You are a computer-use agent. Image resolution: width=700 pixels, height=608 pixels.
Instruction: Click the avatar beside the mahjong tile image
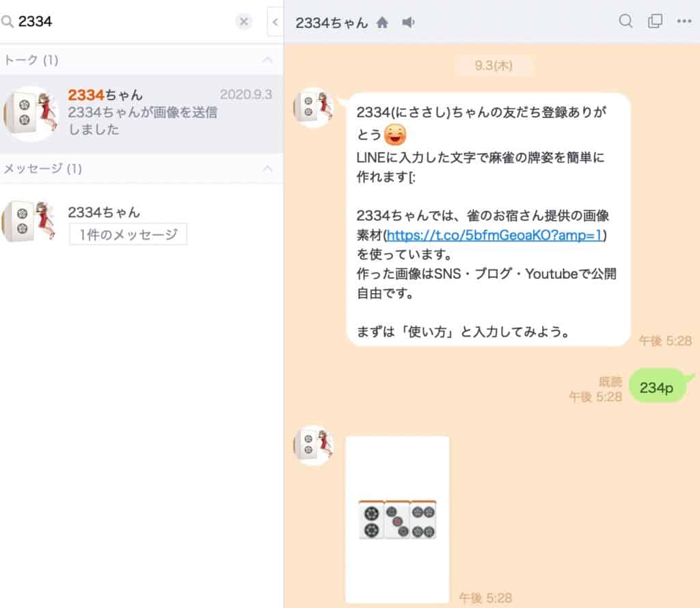click(313, 445)
